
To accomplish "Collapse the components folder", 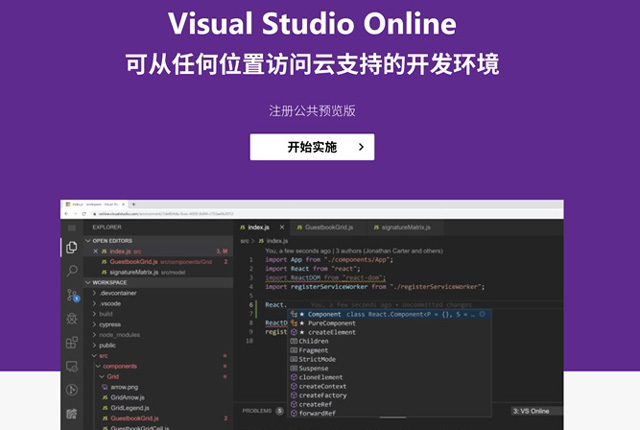I will pos(158,366).
